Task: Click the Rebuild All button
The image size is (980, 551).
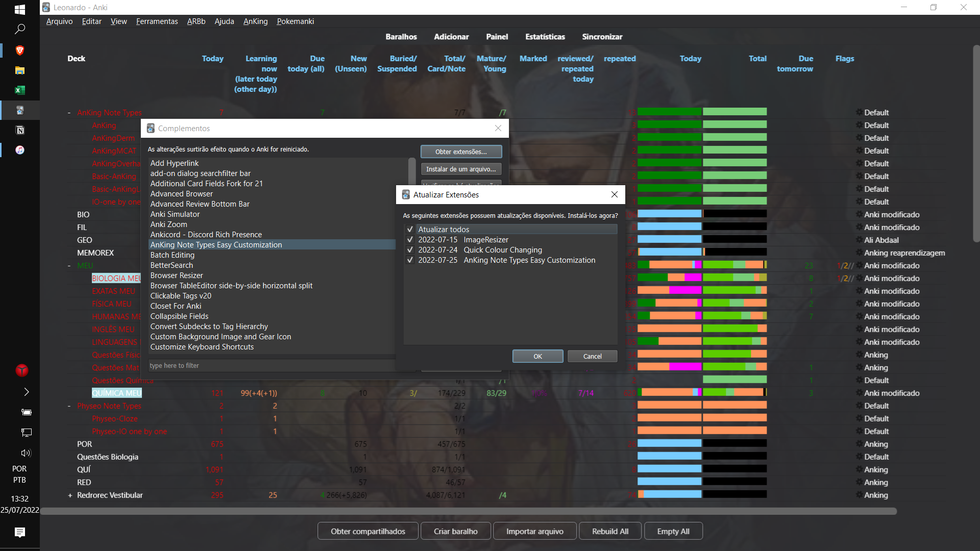Action: tap(610, 531)
